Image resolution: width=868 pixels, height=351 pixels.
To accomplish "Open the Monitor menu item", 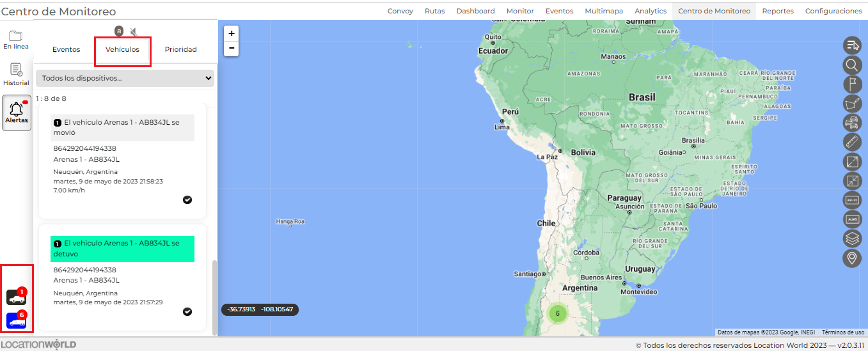I will (520, 11).
